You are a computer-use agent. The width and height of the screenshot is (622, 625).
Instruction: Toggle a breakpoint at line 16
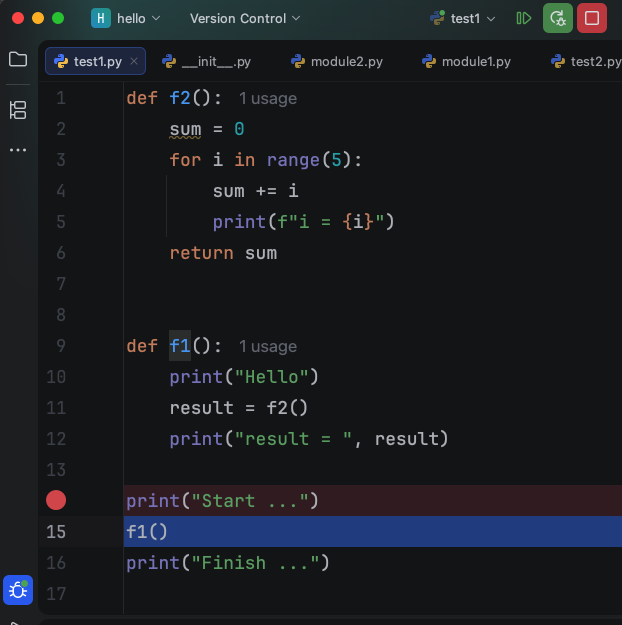coord(56,563)
